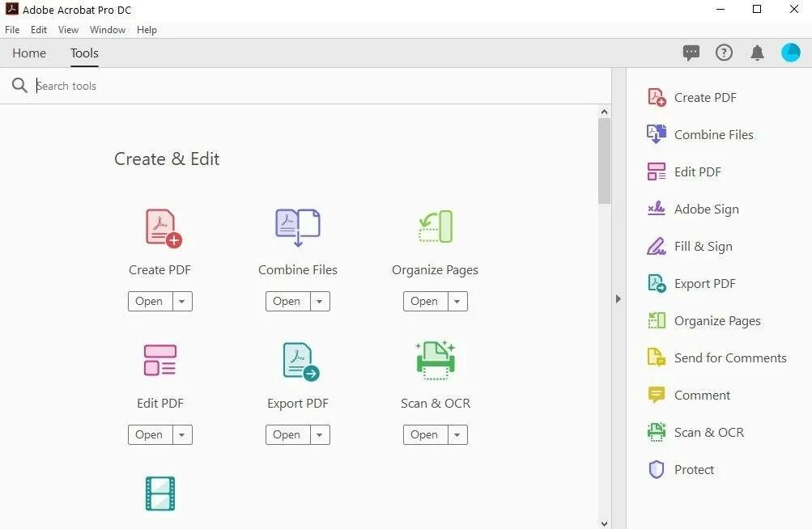Expand the dropdown arrow next to Export PDF Open

click(x=320, y=435)
